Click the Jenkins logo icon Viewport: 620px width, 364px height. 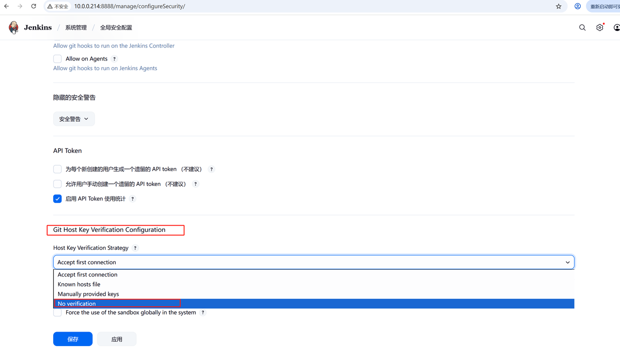point(14,28)
